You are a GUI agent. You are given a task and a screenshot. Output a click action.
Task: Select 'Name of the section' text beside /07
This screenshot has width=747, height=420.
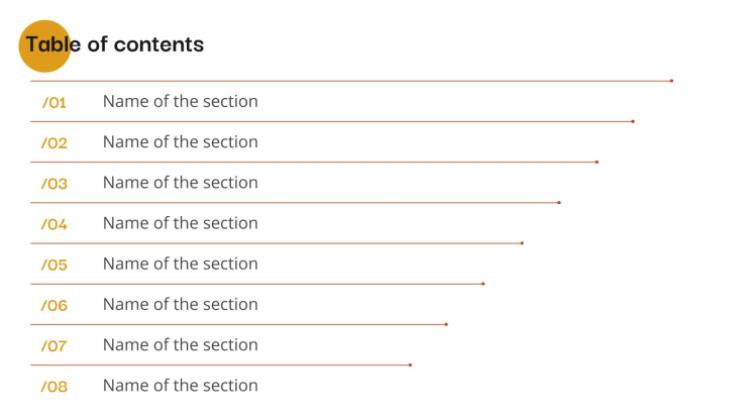pos(181,345)
